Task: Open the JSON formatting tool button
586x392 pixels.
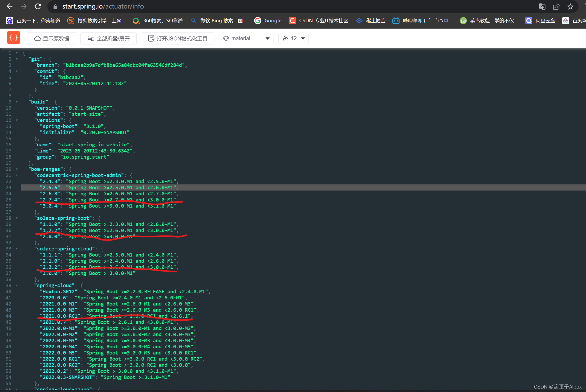Action: point(178,39)
